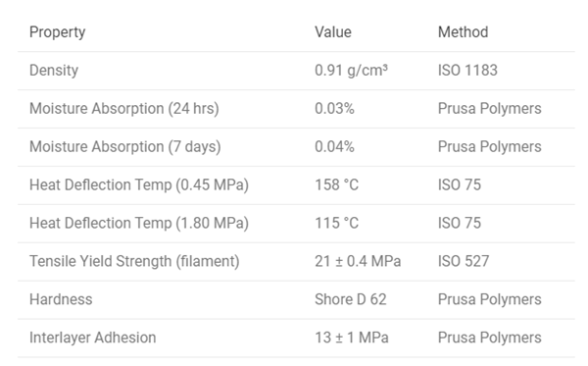Select the Density row label
The height and width of the screenshot is (366, 588).
point(54,71)
